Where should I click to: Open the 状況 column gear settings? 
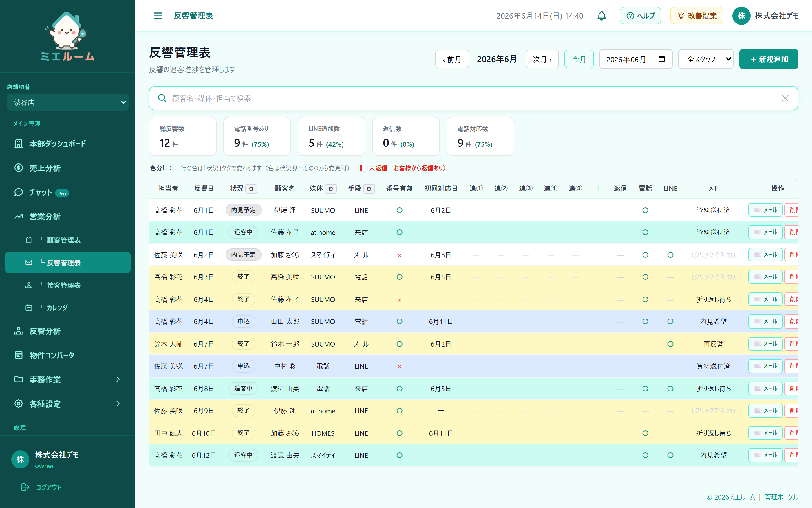[x=251, y=189]
